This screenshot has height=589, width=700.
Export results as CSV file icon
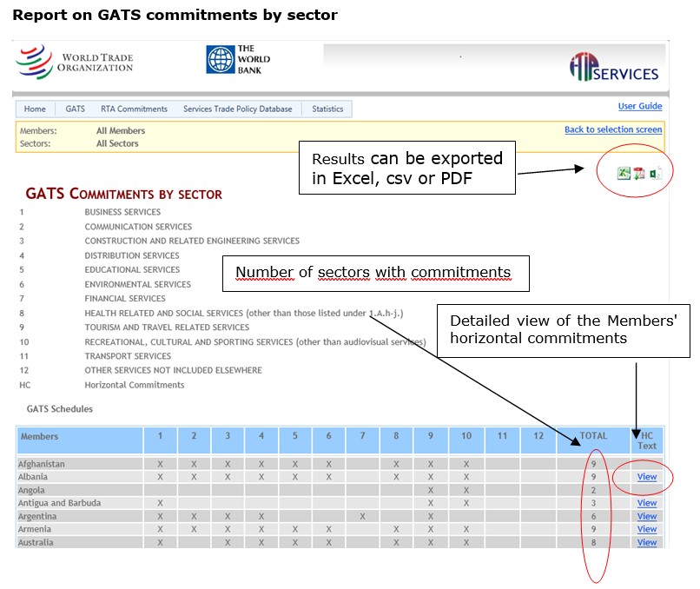point(656,173)
